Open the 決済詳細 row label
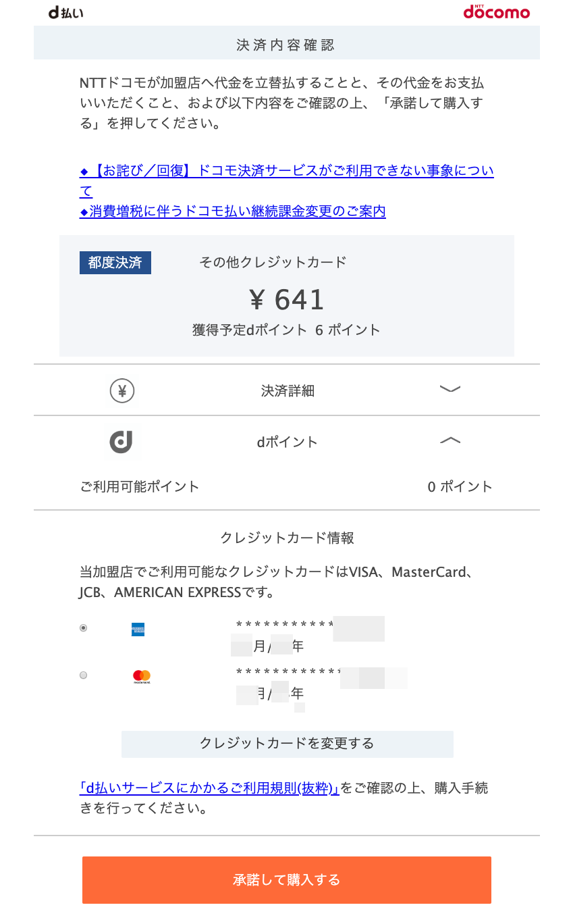 pyautogui.click(x=288, y=390)
